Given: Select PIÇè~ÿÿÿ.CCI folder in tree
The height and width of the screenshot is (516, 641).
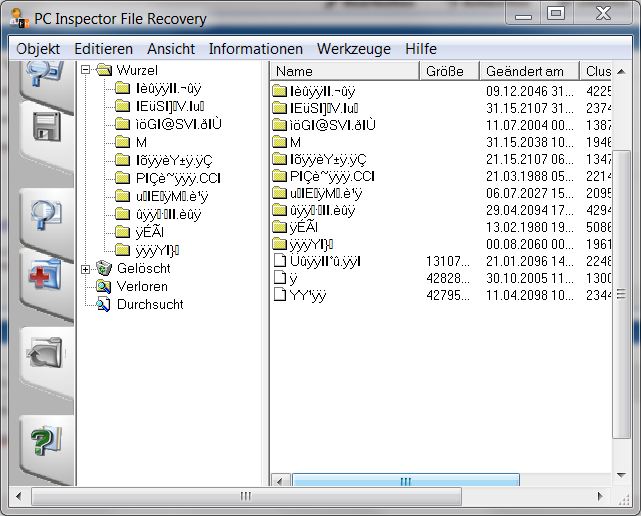Looking at the screenshot, I should click(178, 178).
